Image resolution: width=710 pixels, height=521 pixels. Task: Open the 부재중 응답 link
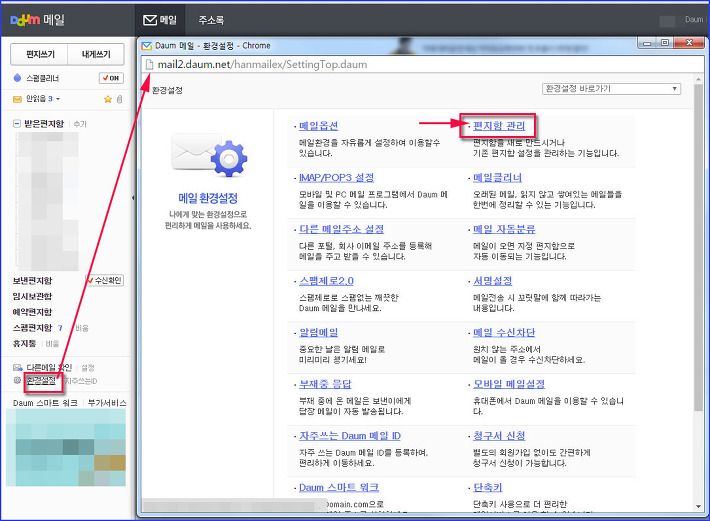click(325, 384)
